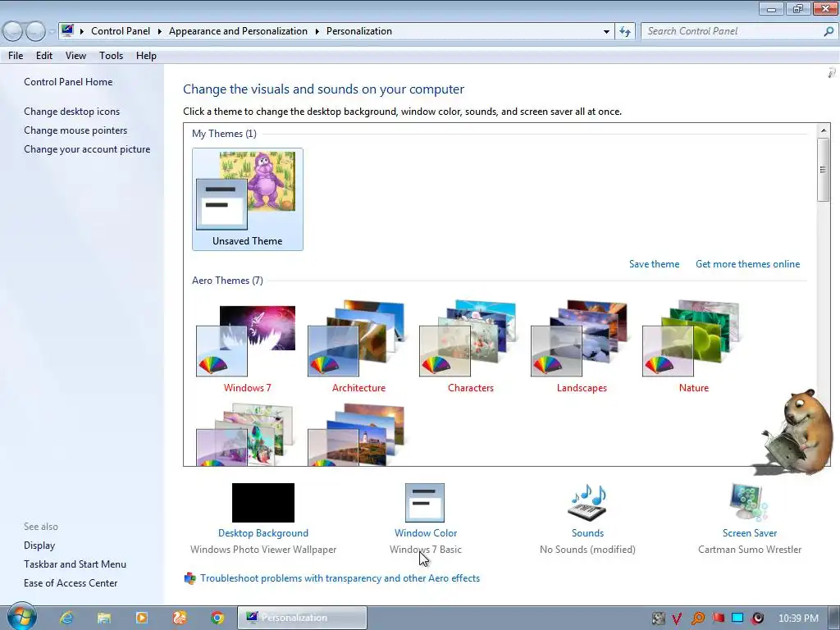Troubleshoot problems with transparency and Aero effects
840x630 pixels.
(x=340, y=578)
